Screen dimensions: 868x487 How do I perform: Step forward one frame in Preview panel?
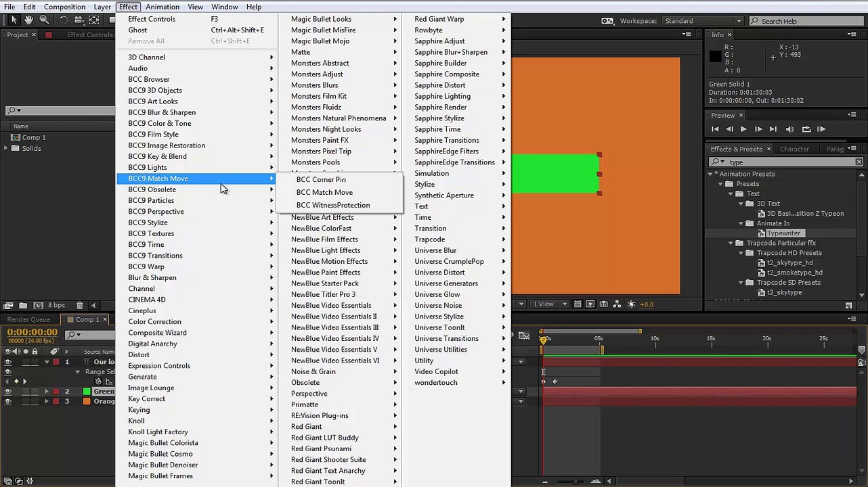758,129
